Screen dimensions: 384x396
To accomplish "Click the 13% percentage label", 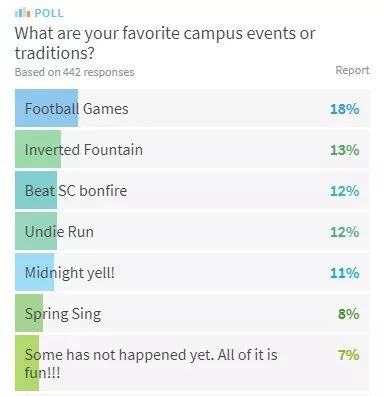I will (x=345, y=150).
